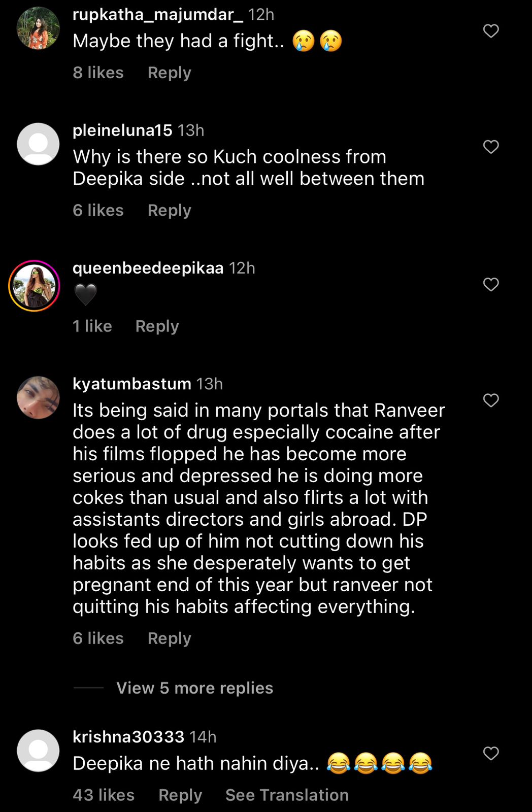532x812 pixels.
Task: Open pleineluna15's default avatar
Action: 38,144
